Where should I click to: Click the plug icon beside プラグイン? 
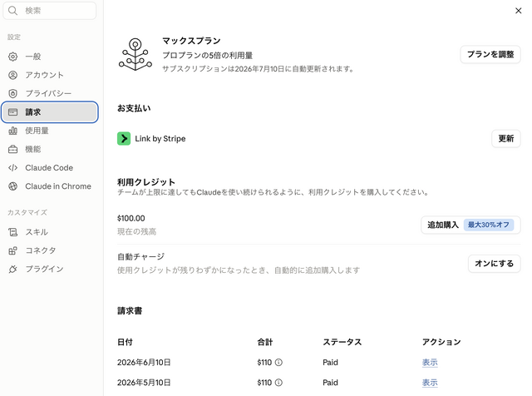(13, 269)
